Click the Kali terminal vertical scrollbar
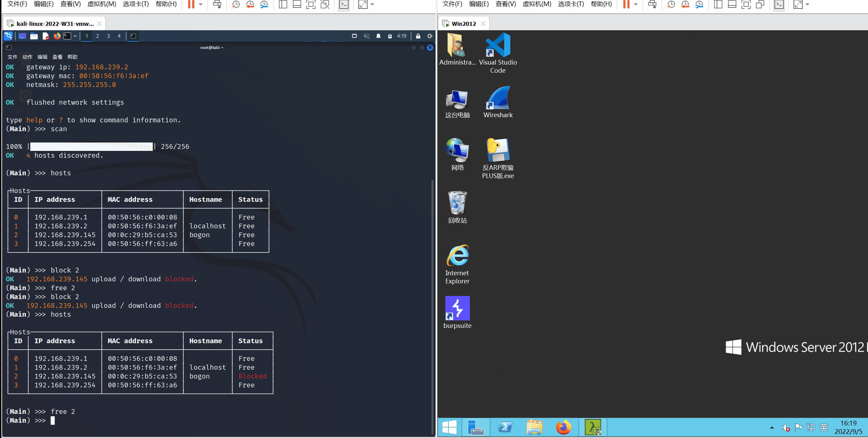The width and height of the screenshot is (868, 438). click(x=432, y=306)
